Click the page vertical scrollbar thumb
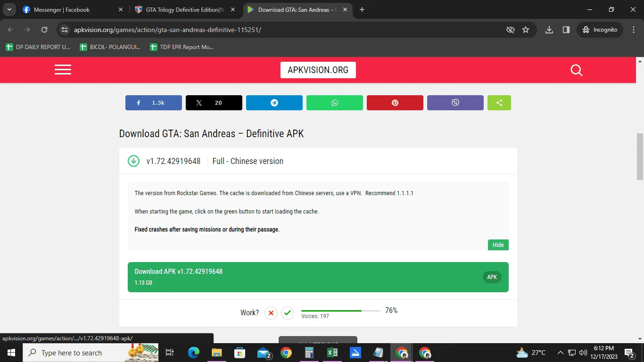The height and width of the screenshot is (362, 644). click(x=640, y=156)
